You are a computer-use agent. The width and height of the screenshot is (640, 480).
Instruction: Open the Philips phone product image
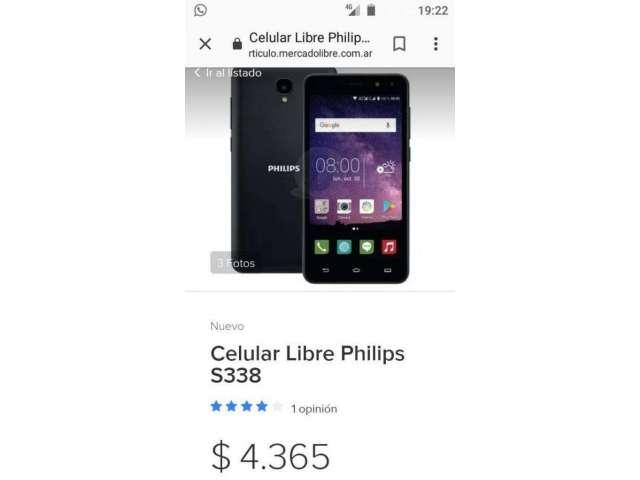tap(320, 178)
